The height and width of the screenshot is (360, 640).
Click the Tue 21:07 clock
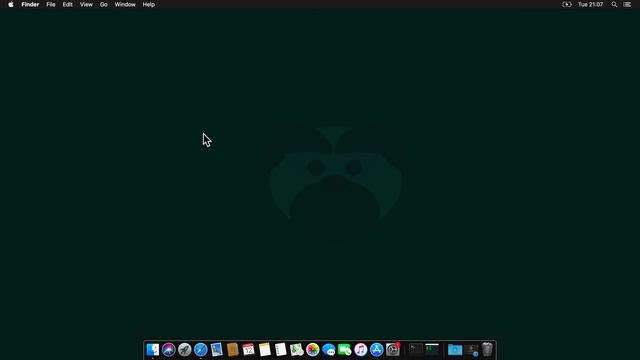tap(590, 4)
